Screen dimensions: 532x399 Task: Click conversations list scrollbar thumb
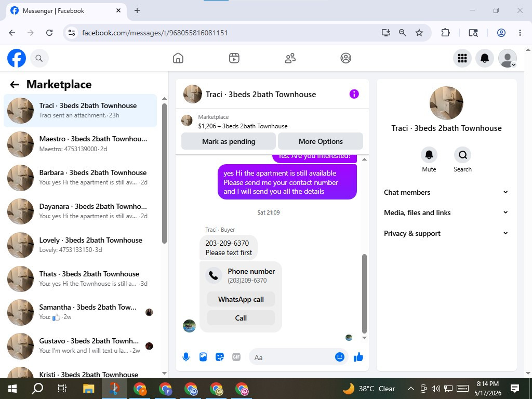pyautogui.click(x=164, y=174)
